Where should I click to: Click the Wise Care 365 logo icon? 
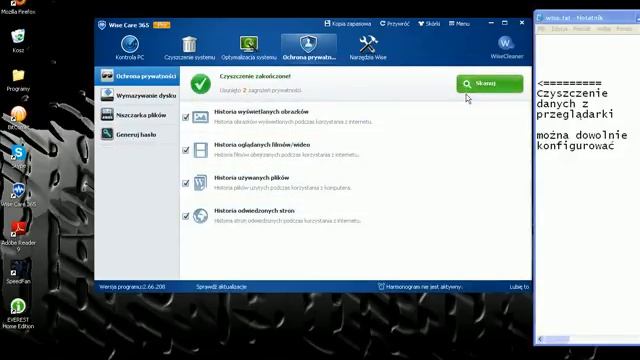pos(102,25)
